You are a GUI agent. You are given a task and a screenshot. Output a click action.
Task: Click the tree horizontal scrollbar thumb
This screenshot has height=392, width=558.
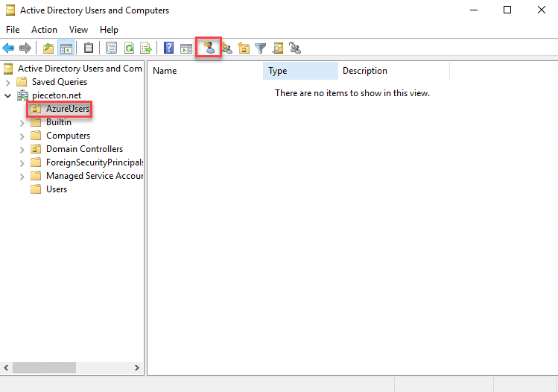coord(44,367)
